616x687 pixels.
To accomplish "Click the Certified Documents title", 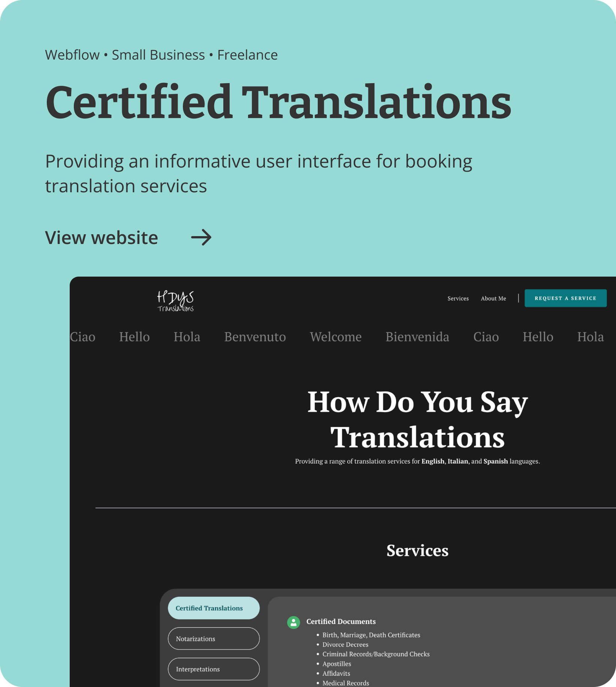I will click(341, 621).
